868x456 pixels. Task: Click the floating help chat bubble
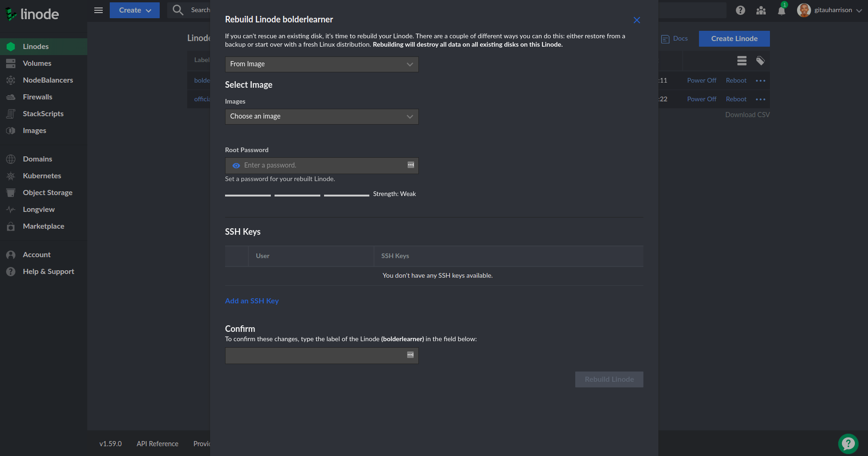coord(848,444)
